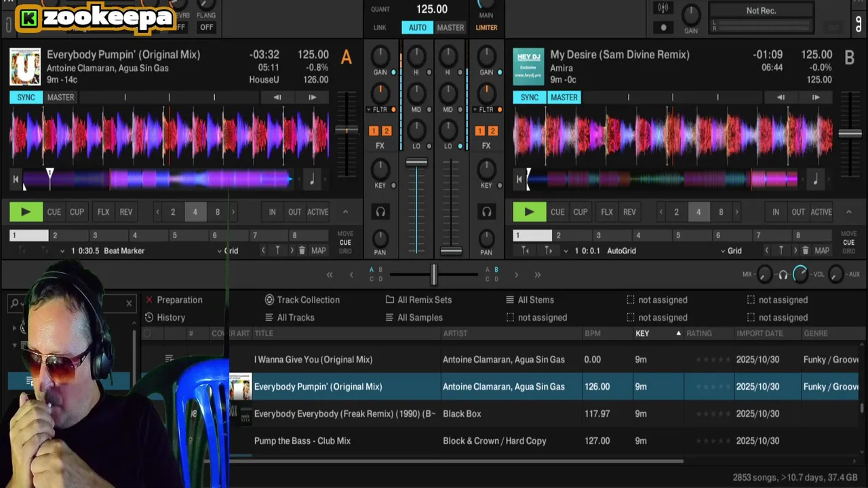Image resolution: width=868 pixels, height=488 pixels.
Task: Click the crossfader fast-left double arrow
Action: click(x=330, y=275)
